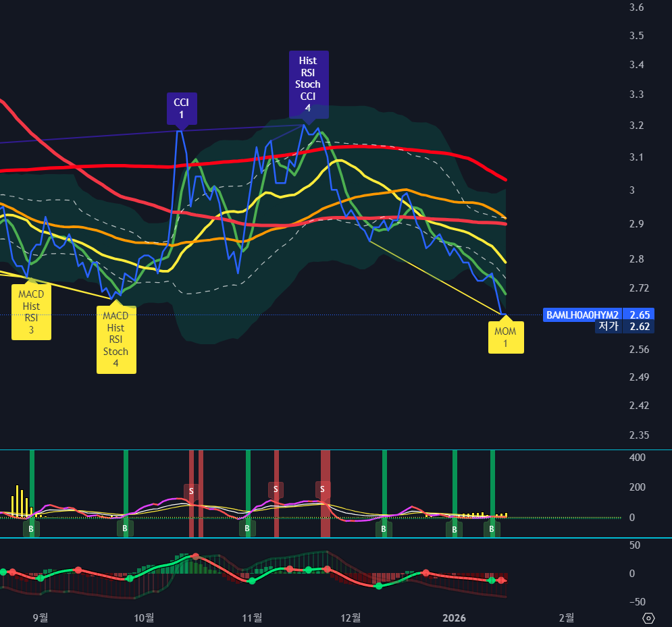
Task: Click the yellow MACD Hist RSI 3 label
Action: pyautogui.click(x=31, y=312)
